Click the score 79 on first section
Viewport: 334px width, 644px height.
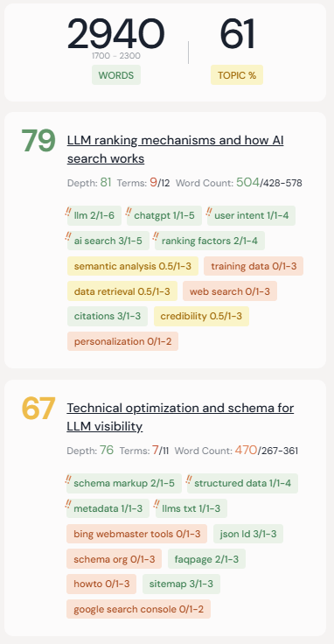click(x=38, y=141)
